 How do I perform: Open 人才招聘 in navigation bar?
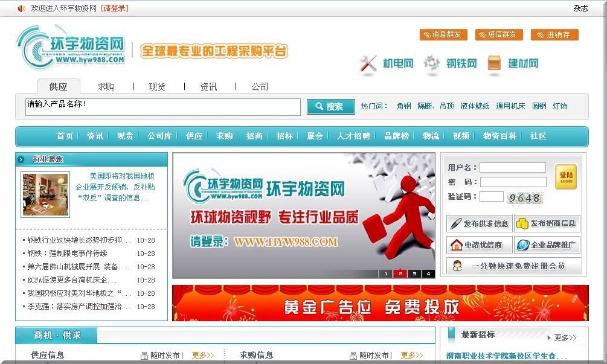click(x=353, y=136)
